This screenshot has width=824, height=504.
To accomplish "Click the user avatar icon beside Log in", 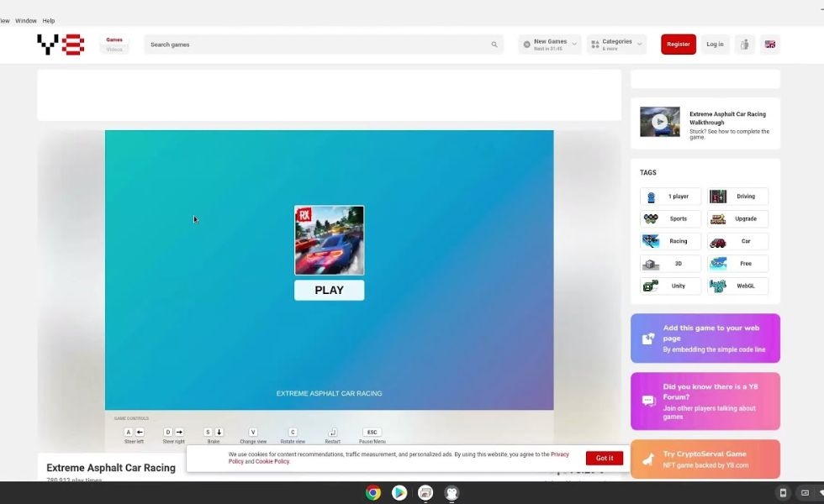I will [743, 44].
